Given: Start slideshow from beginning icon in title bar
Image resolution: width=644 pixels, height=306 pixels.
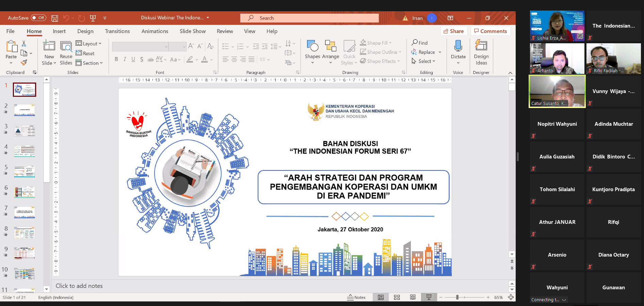Looking at the screenshot, I should (93, 18).
